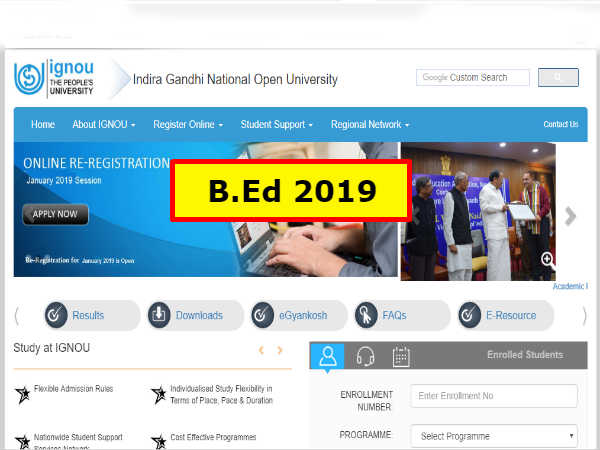Click the Downloads arrow icon

[160, 316]
